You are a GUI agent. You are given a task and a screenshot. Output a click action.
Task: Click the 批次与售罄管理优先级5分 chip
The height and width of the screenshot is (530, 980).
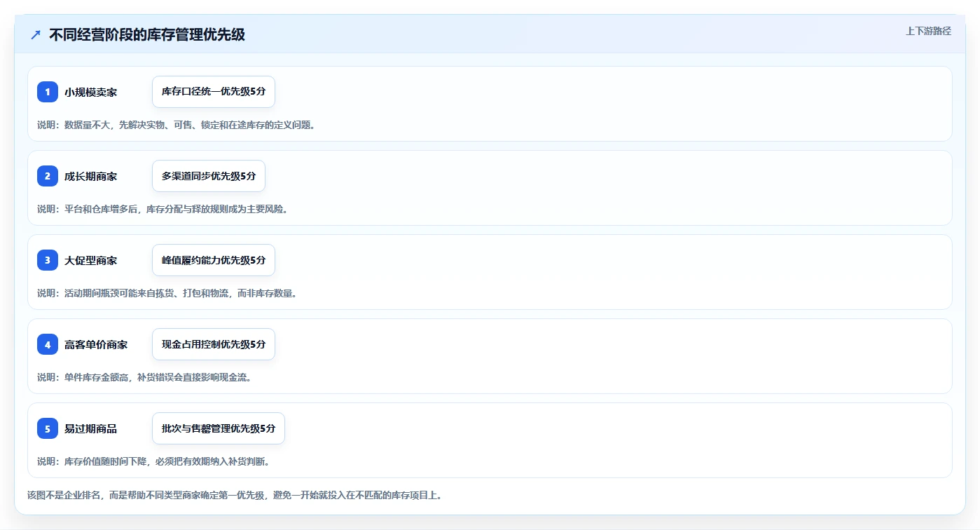(x=219, y=428)
